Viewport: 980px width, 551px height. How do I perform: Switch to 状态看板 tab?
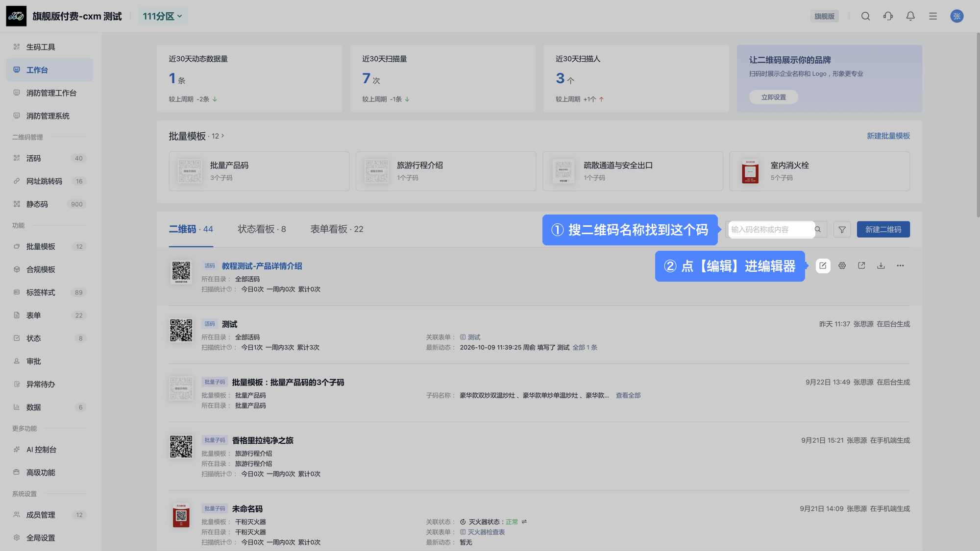262,229
